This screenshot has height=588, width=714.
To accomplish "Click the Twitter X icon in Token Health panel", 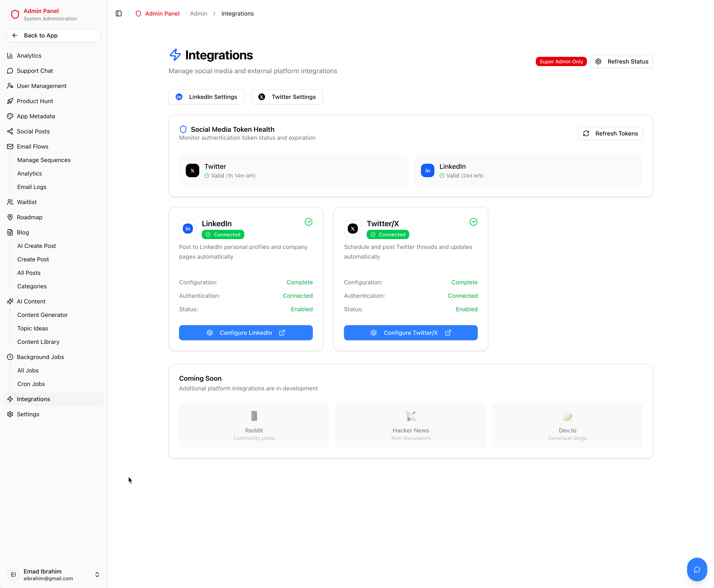I will pyautogui.click(x=192, y=170).
